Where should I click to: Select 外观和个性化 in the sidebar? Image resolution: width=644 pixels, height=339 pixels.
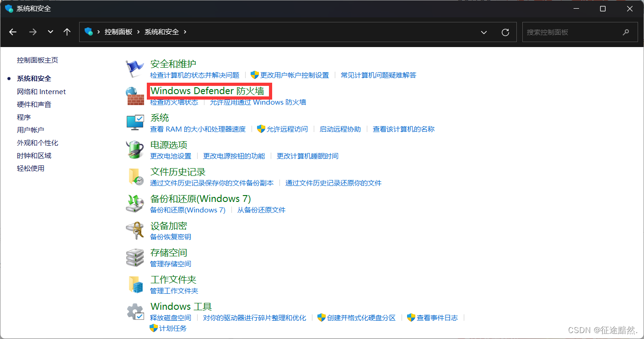pos(38,143)
